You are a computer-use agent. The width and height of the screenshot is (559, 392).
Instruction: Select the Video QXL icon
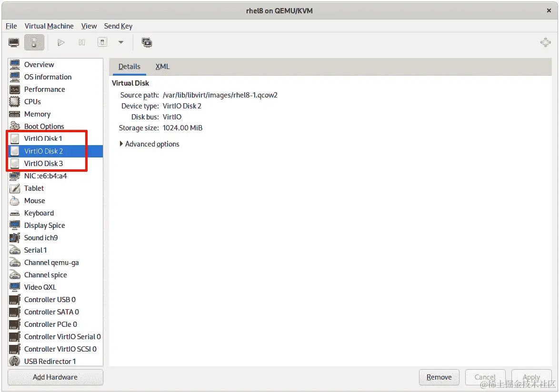point(15,287)
